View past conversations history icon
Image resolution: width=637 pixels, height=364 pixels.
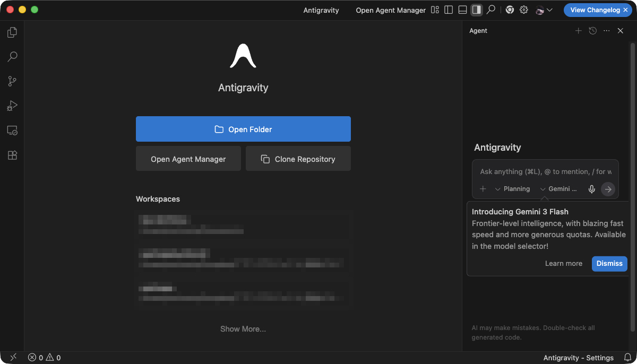point(593,31)
